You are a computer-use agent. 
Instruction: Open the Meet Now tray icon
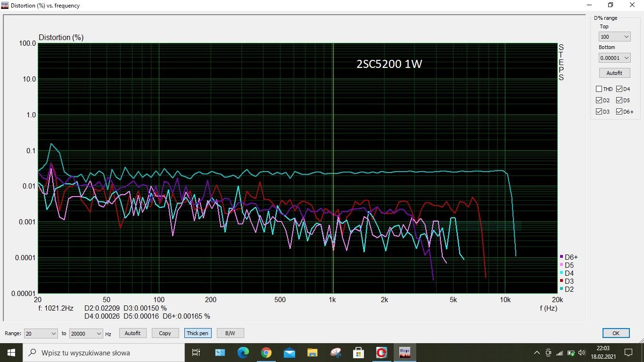coord(548,353)
